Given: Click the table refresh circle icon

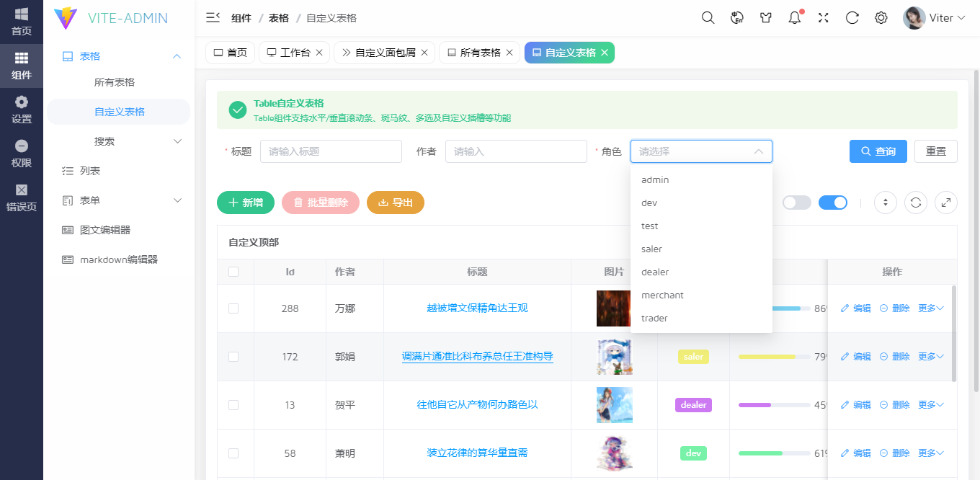Looking at the screenshot, I should [915, 203].
